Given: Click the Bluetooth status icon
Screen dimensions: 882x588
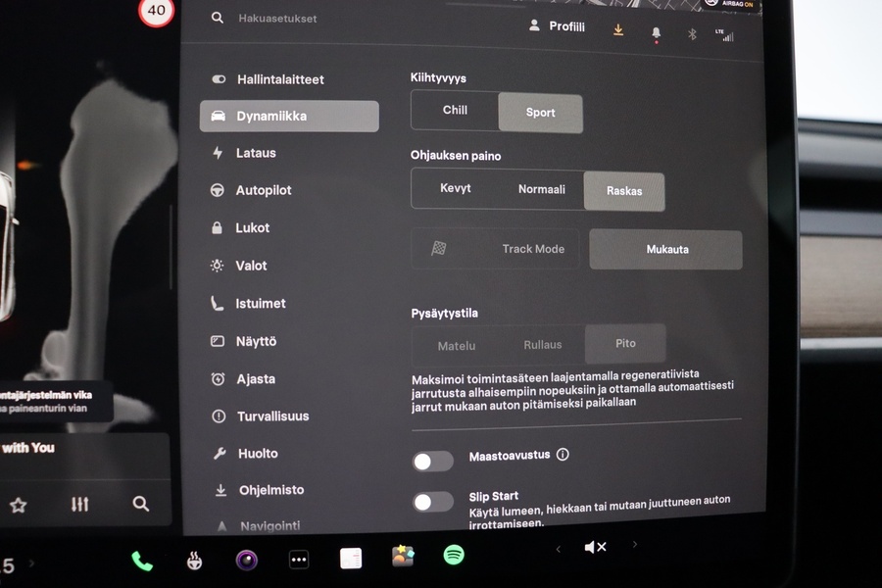Looking at the screenshot, I should [x=691, y=33].
